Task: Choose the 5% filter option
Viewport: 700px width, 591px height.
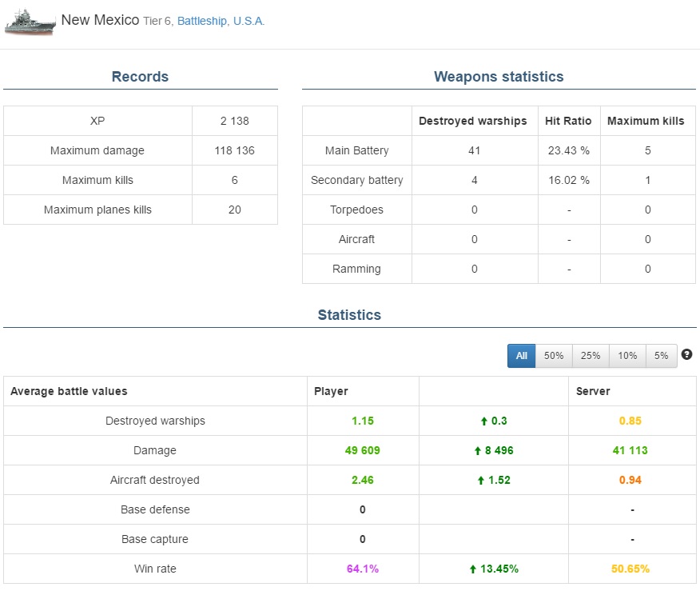Action: (x=661, y=356)
